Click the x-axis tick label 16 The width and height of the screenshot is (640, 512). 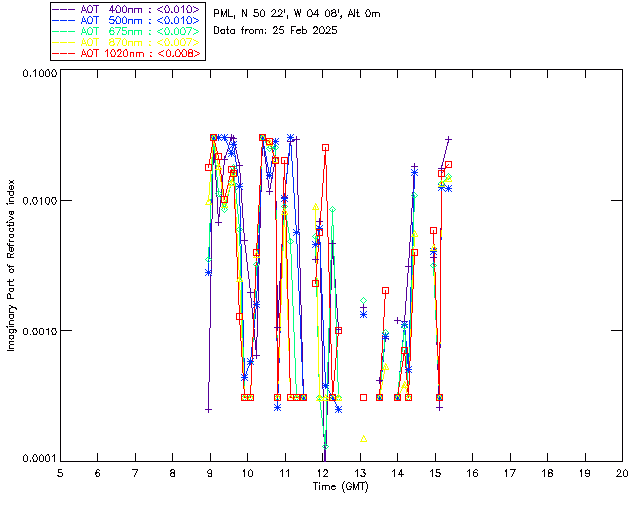472,473
